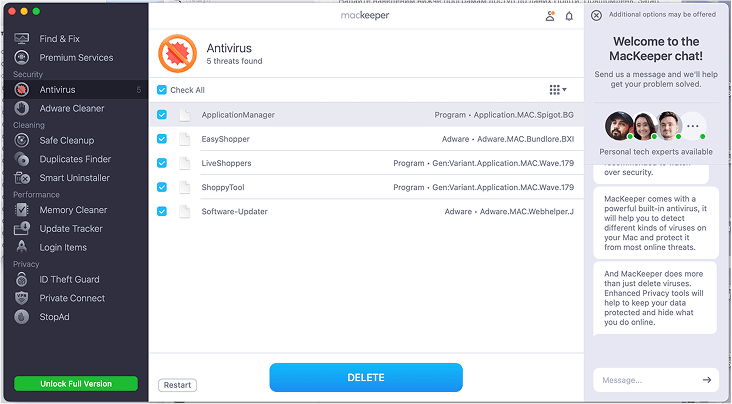Go to Duplicates Finder

pos(75,159)
